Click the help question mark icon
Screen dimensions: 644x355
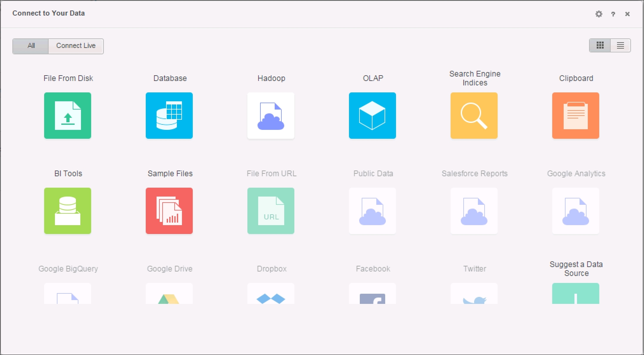(x=613, y=14)
